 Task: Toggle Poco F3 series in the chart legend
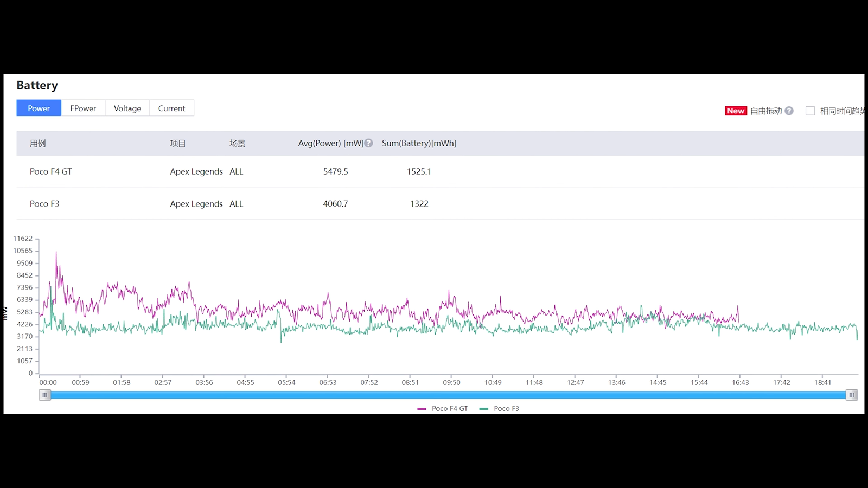pyautogui.click(x=506, y=409)
